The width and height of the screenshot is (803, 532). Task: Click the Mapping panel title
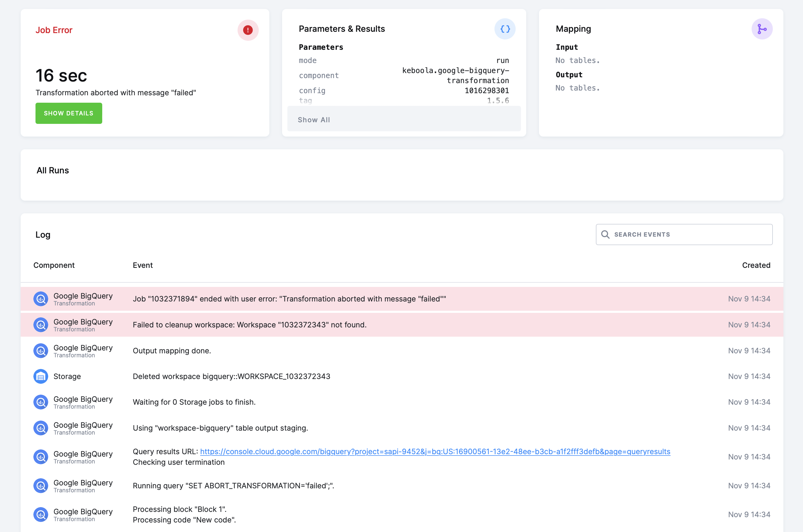(573, 29)
